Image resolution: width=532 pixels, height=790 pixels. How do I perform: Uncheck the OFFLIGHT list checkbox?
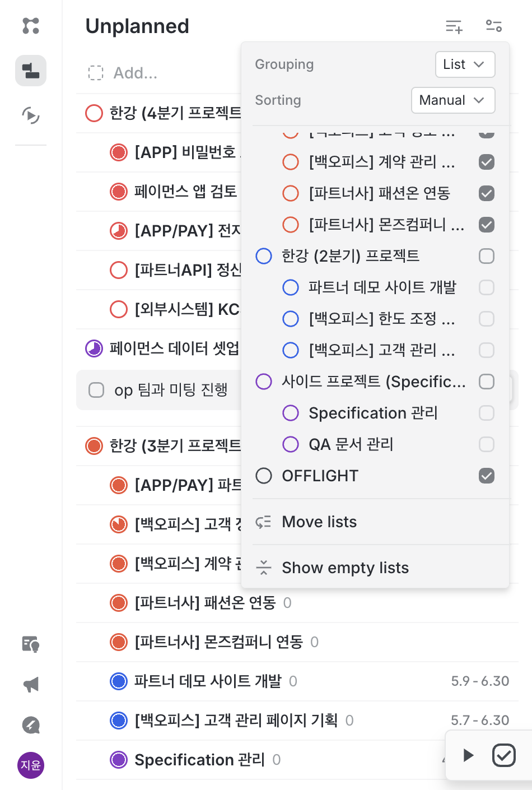(x=487, y=476)
